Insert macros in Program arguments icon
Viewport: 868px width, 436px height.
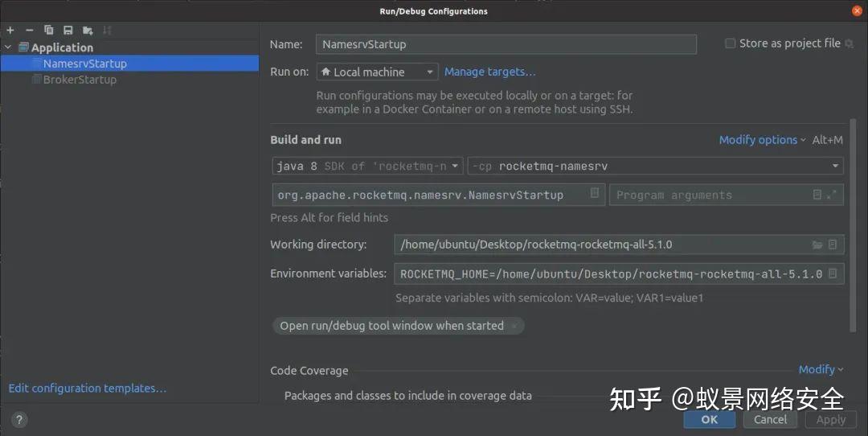(817, 195)
